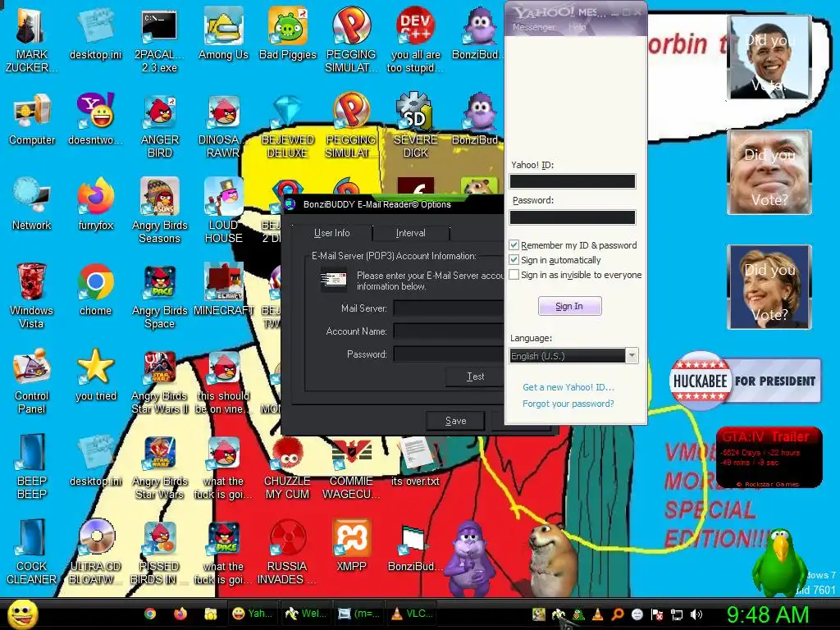
Task: Open the Messenger menu in Yahoo Messenger
Action: (534, 27)
